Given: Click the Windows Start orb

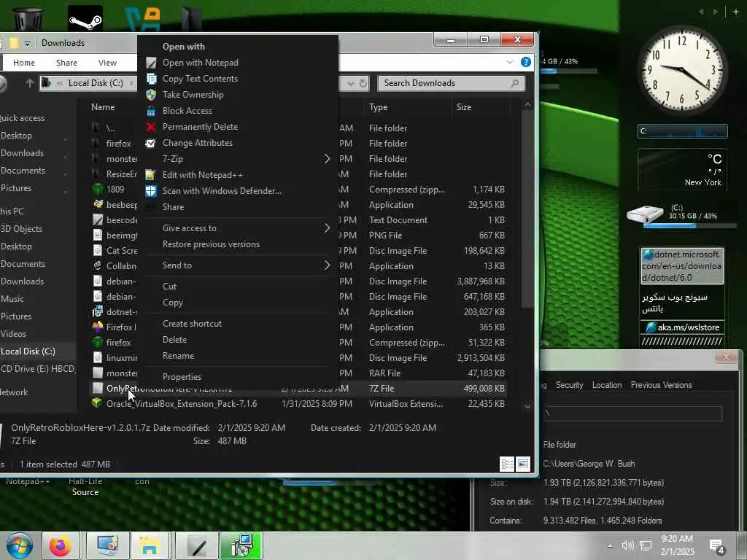Looking at the screenshot, I should point(19,545).
